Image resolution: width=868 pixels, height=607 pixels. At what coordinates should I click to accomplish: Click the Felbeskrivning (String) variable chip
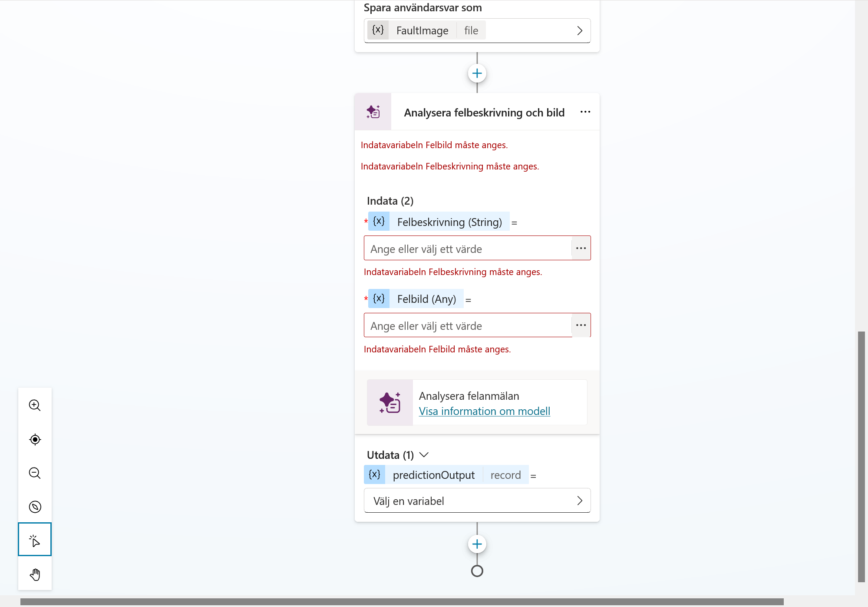[439, 222]
